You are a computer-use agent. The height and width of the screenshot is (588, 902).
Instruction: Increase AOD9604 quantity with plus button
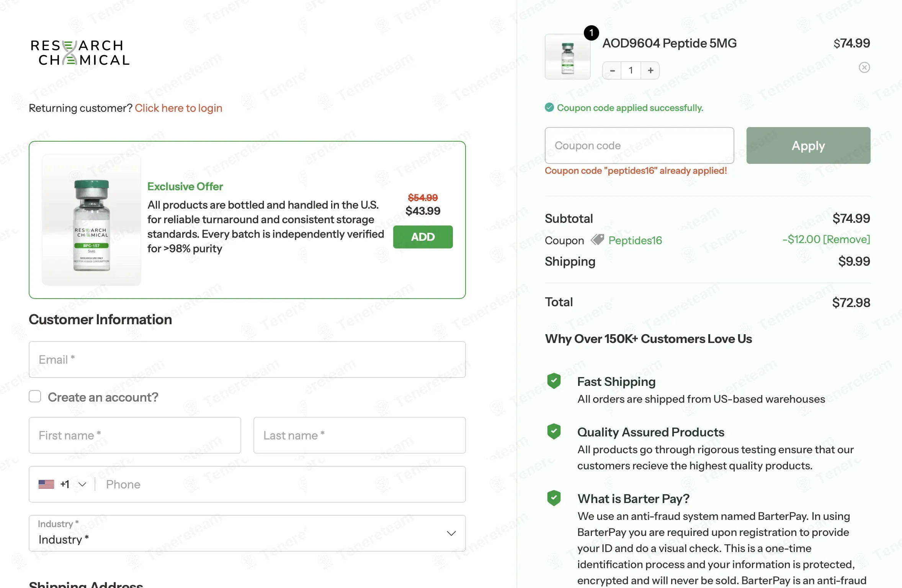[650, 70]
